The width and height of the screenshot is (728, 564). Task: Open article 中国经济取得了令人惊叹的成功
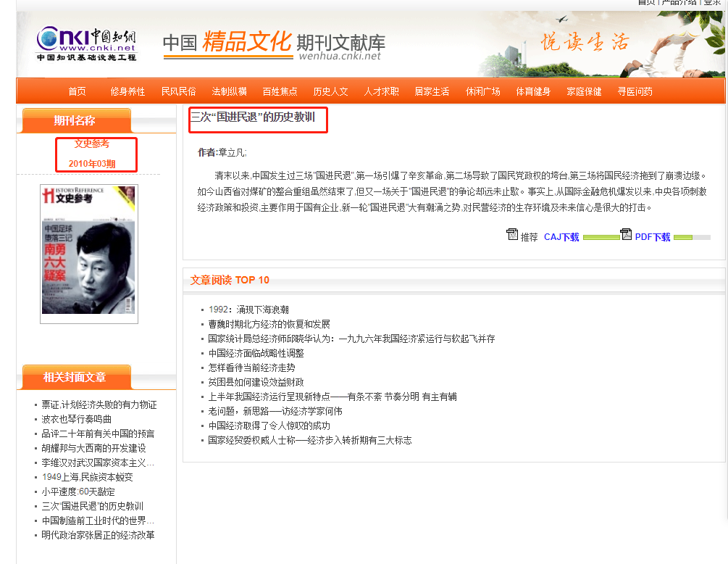[x=269, y=426]
